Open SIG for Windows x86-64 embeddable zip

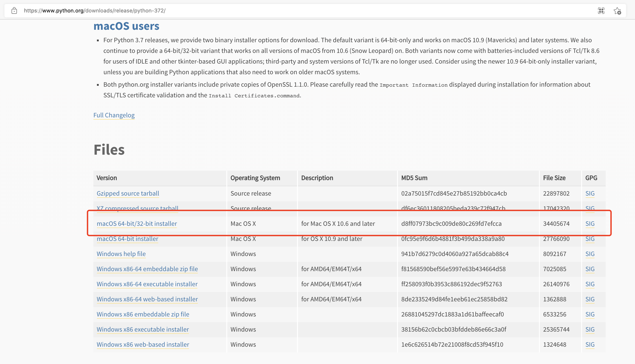coord(590,269)
